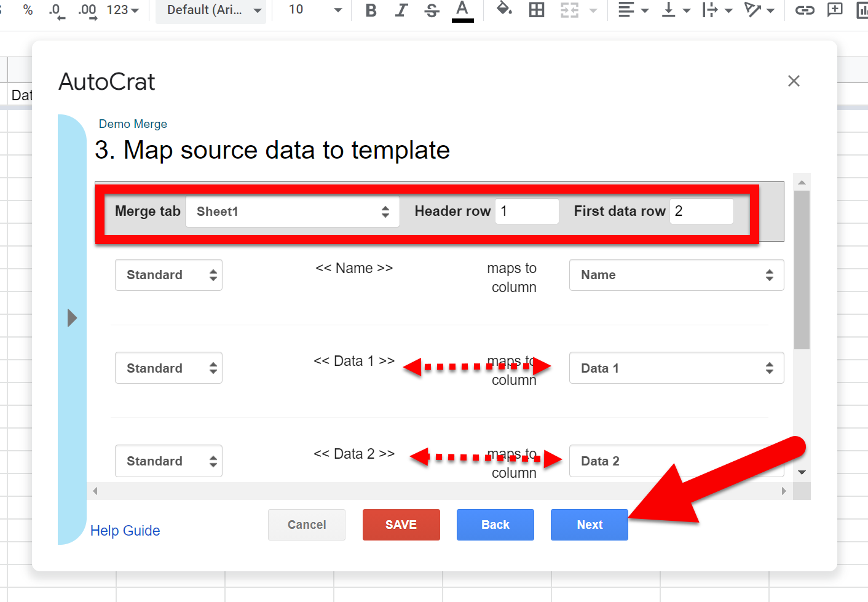Open the fill color paint bucket
Viewport: 868px width, 602px height.
tap(504, 9)
